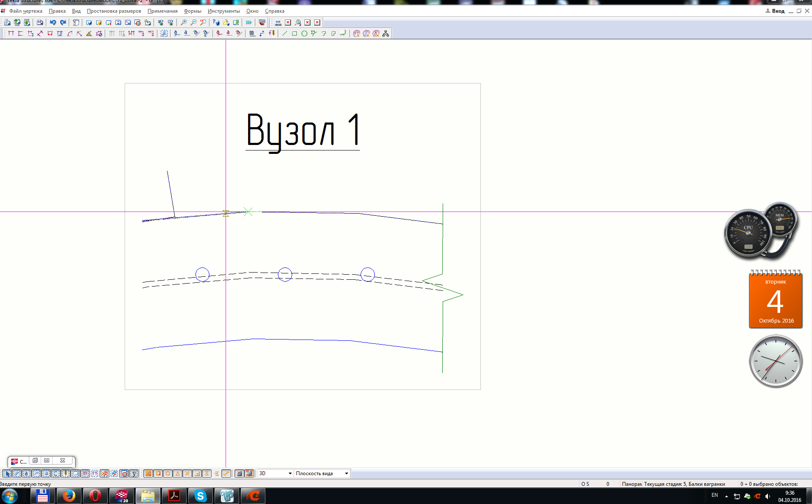Open the Плоскость вида dropdown
The height and width of the screenshot is (504, 812).
tap(346, 473)
